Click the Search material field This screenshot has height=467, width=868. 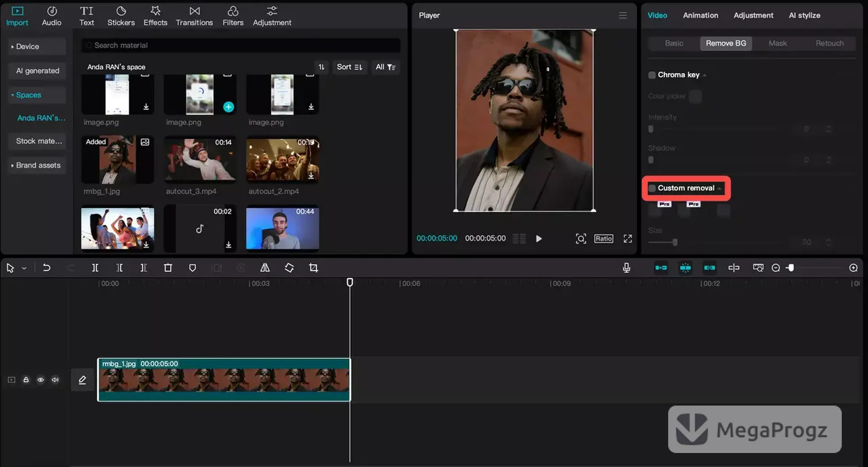click(241, 45)
